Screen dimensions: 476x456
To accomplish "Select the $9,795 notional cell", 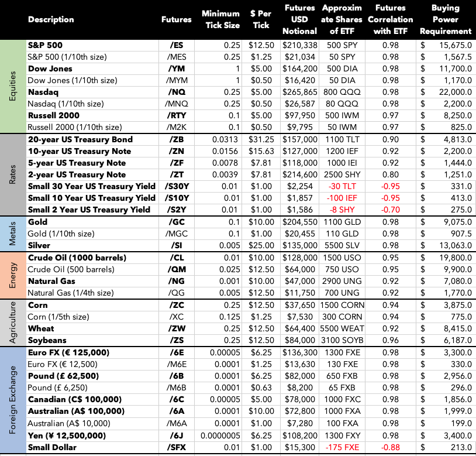I will 299,127.
